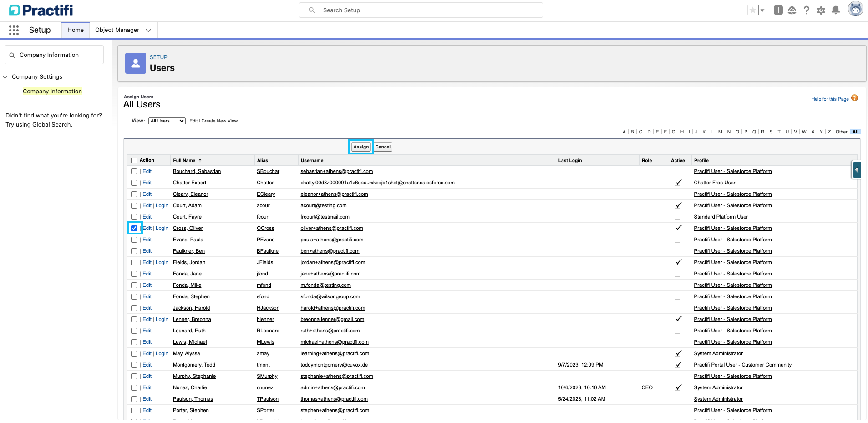Viewport: 868px width, 423px height.
Task: Click alias cnunez
Action: [x=265, y=387]
